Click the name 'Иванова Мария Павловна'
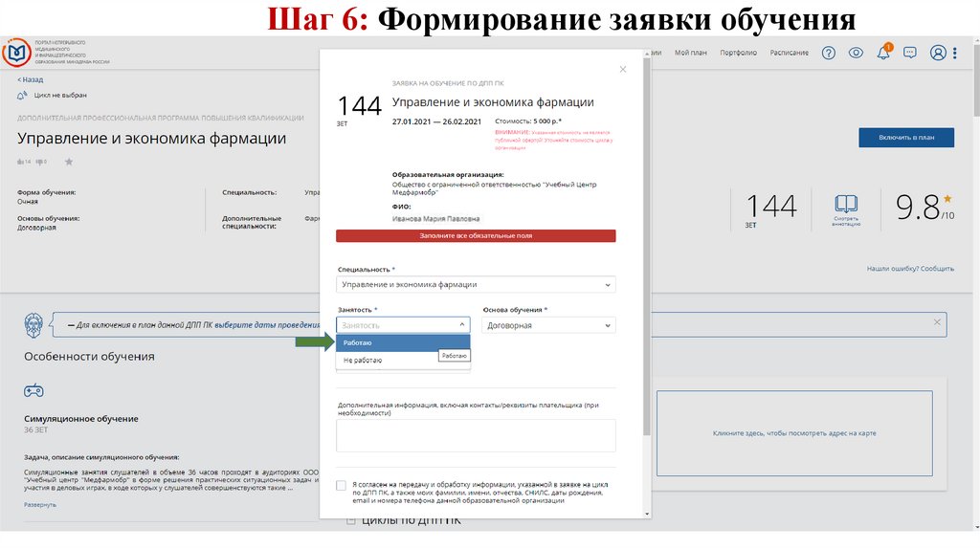The height and width of the screenshot is (549, 980). pos(435,219)
